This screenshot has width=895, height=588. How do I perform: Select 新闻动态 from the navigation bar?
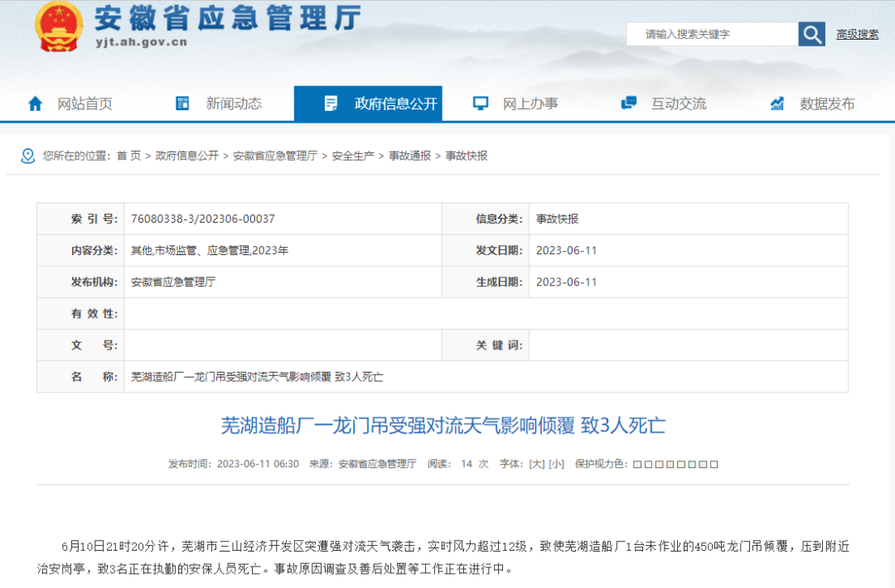232,103
